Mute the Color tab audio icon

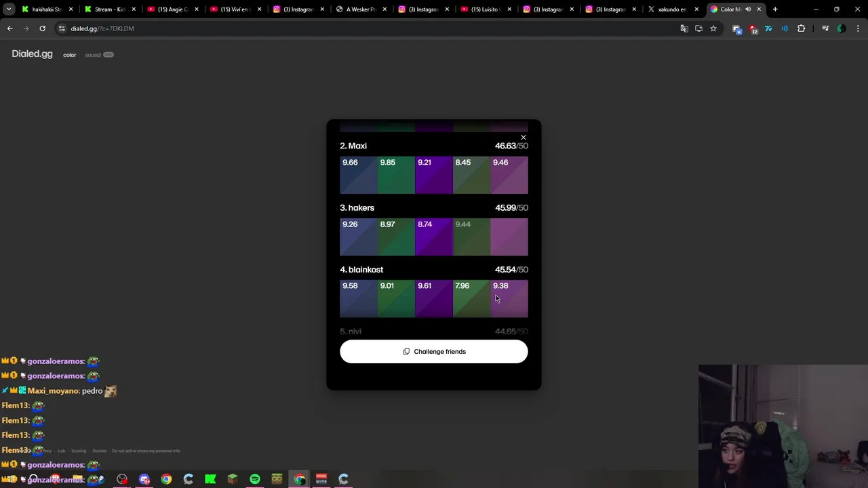click(x=748, y=9)
